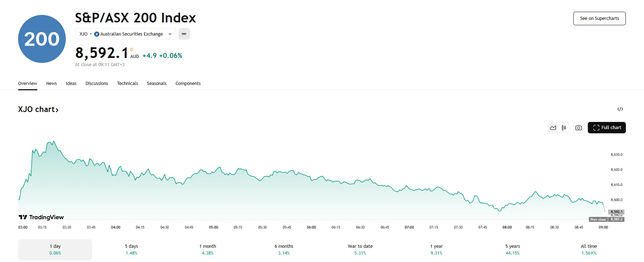Switch to the Technicals tab
This screenshot has width=644, height=262.
127,84
